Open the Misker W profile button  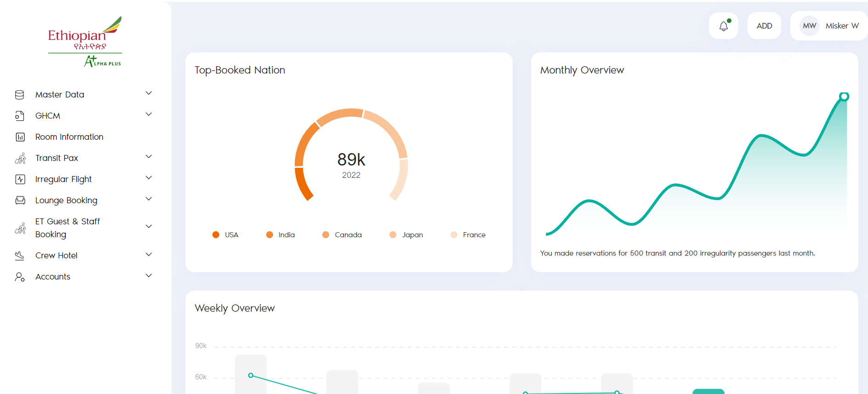[x=829, y=26]
